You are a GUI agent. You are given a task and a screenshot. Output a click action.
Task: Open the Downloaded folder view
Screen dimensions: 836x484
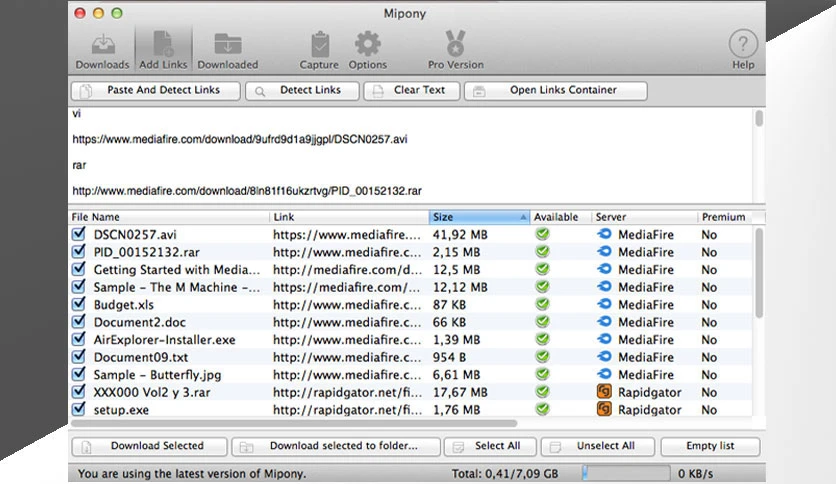pos(228,51)
